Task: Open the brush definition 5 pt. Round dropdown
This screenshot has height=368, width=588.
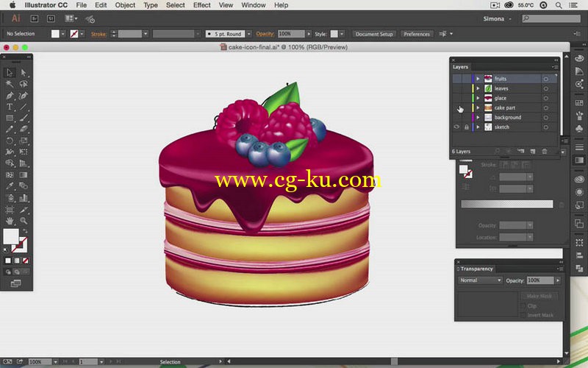Action: tap(248, 34)
